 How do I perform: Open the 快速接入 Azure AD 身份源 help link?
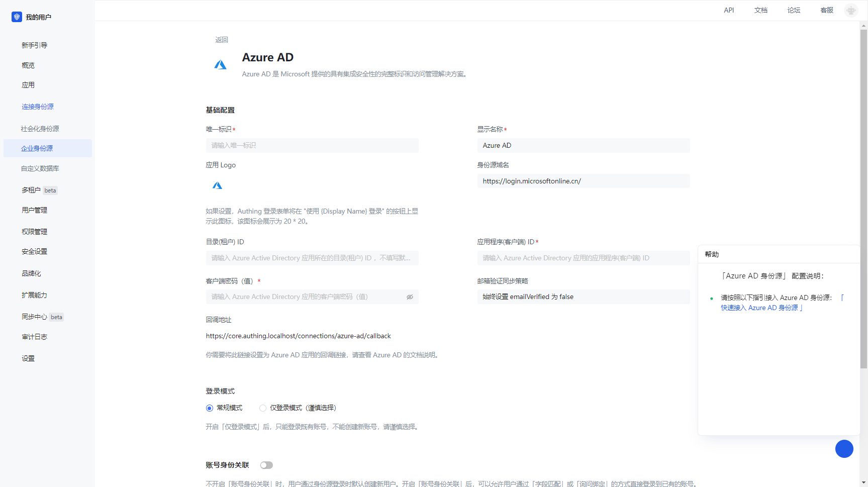tap(759, 308)
